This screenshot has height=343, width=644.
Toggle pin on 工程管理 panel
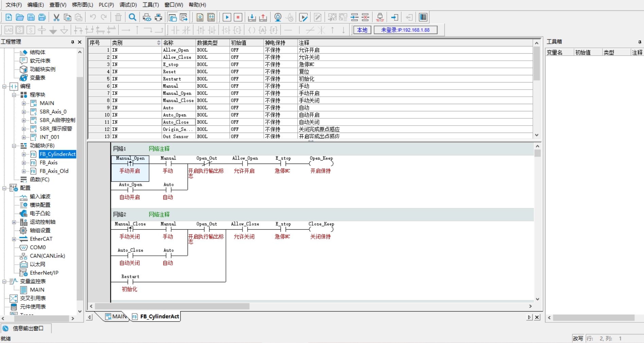click(72, 42)
